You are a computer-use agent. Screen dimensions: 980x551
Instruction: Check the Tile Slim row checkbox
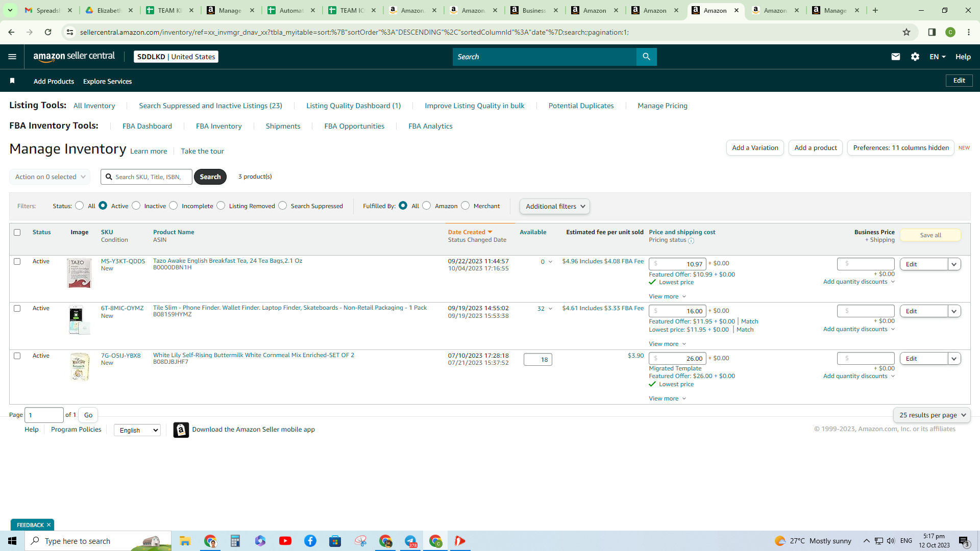pos(17,308)
